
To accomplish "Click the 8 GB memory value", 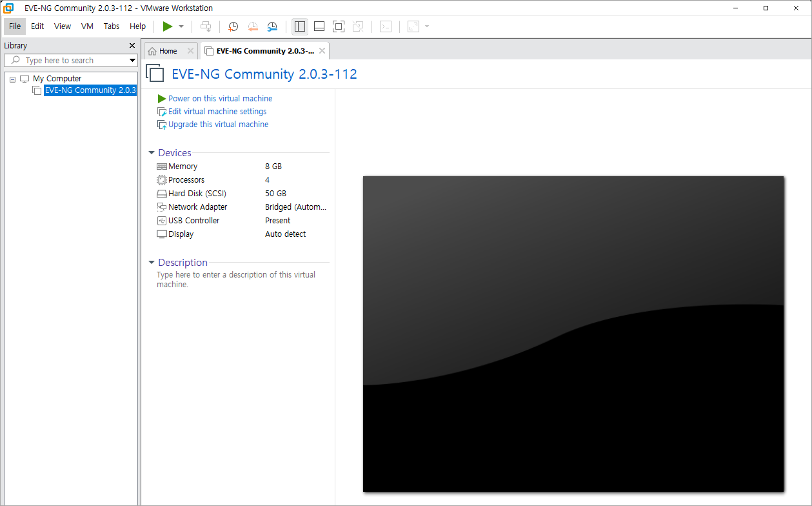I will (273, 167).
